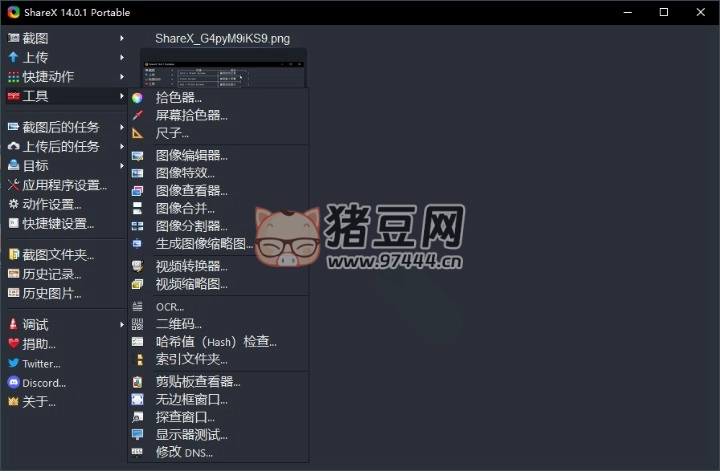Open 应用程序设置 application settings

click(65, 185)
